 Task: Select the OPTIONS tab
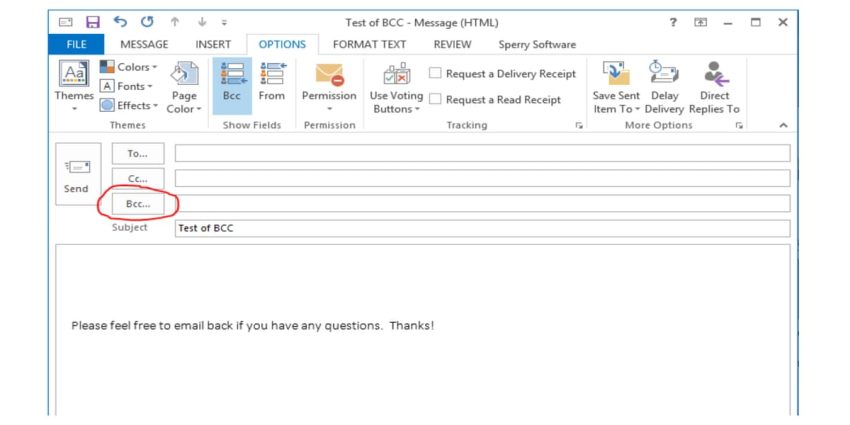click(x=282, y=44)
